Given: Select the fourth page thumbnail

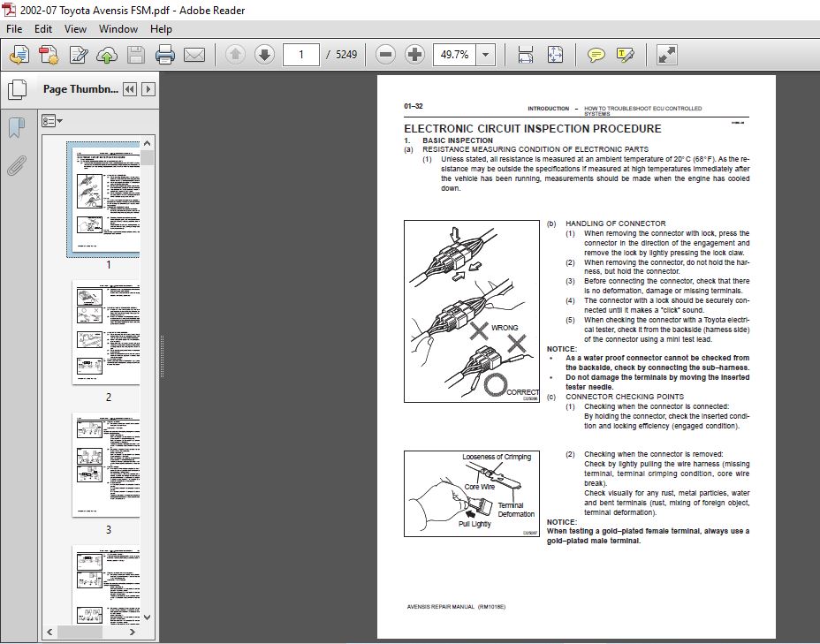Looking at the screenshot, I should (106, 585).
